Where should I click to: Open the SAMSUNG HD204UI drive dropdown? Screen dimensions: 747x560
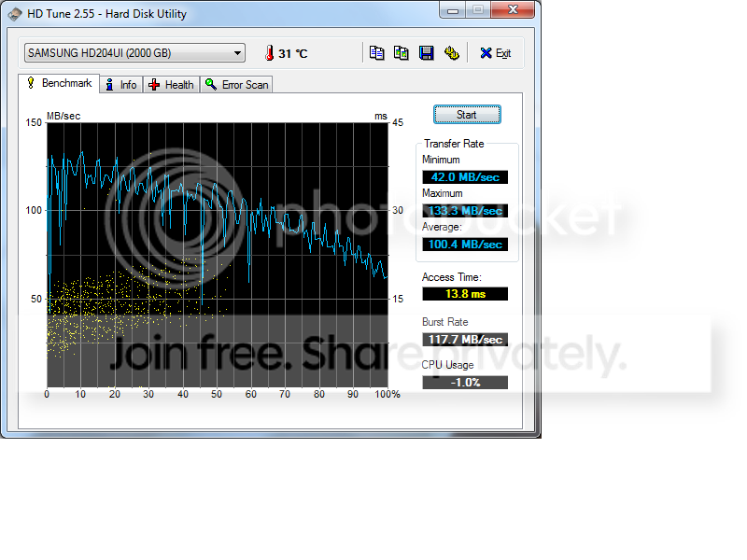134,53
